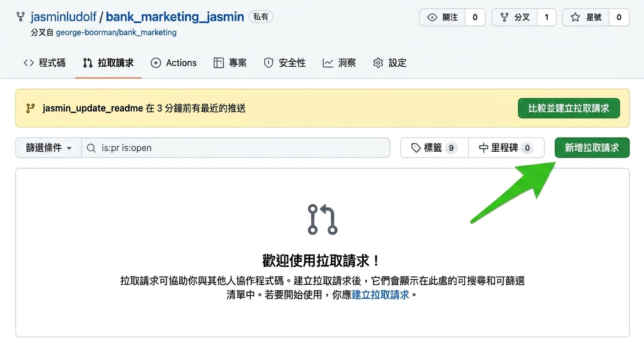Click the stargazers count 0
The image size is (644, 351).
tap(619, 17)
